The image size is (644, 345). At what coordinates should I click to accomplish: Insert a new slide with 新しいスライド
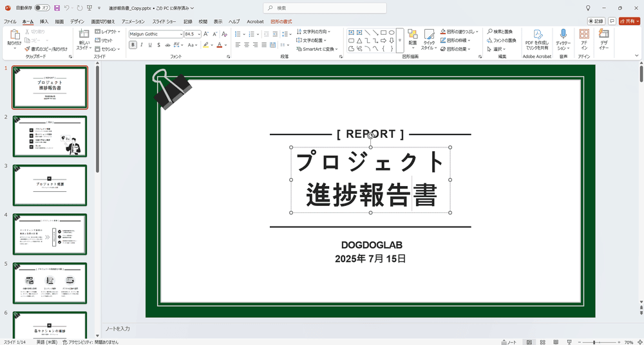click(84, 40)
